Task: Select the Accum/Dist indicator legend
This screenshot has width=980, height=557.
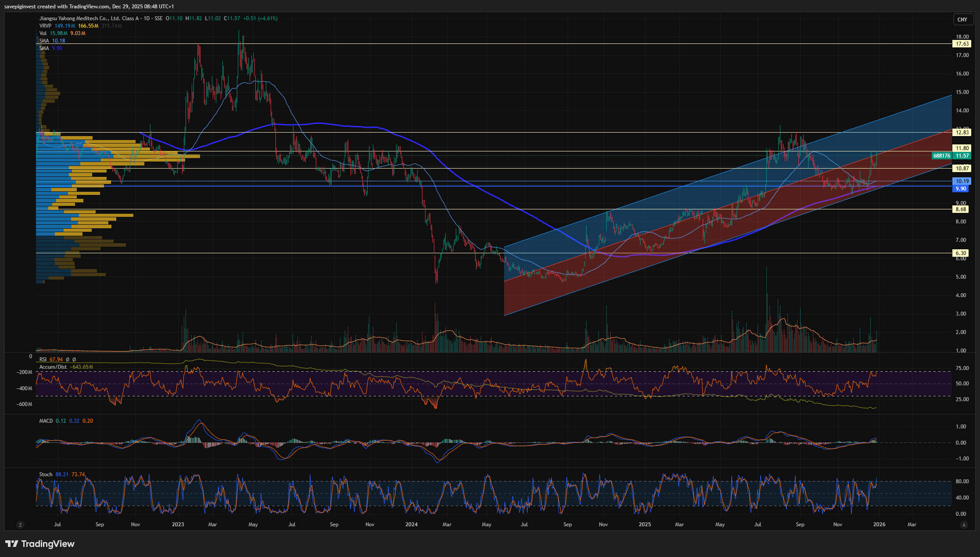Action: (x=53, y=367)
